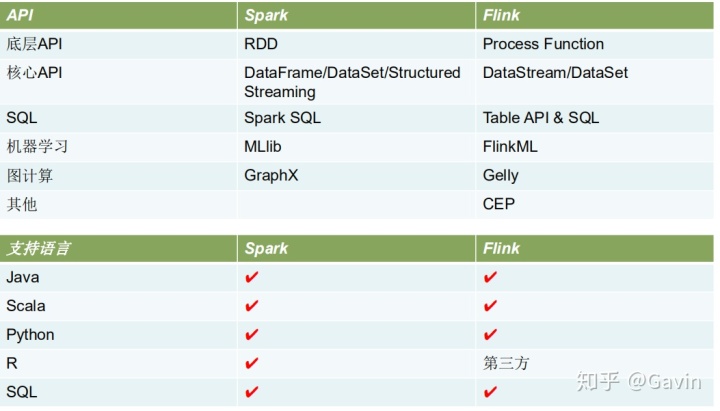The height and width of the screenshot is (411, 720).
Task: Select the 'Scala' row label
Action: tap(26, 306)
